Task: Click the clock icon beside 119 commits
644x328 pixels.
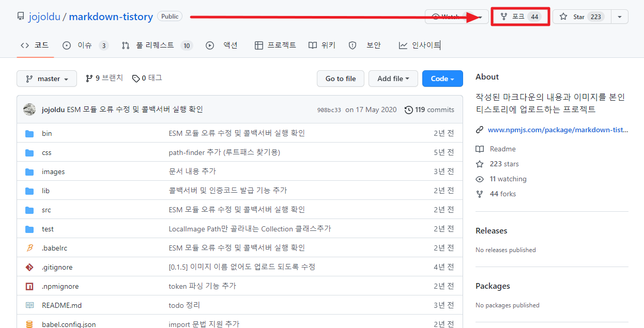Action: (409, 110)
